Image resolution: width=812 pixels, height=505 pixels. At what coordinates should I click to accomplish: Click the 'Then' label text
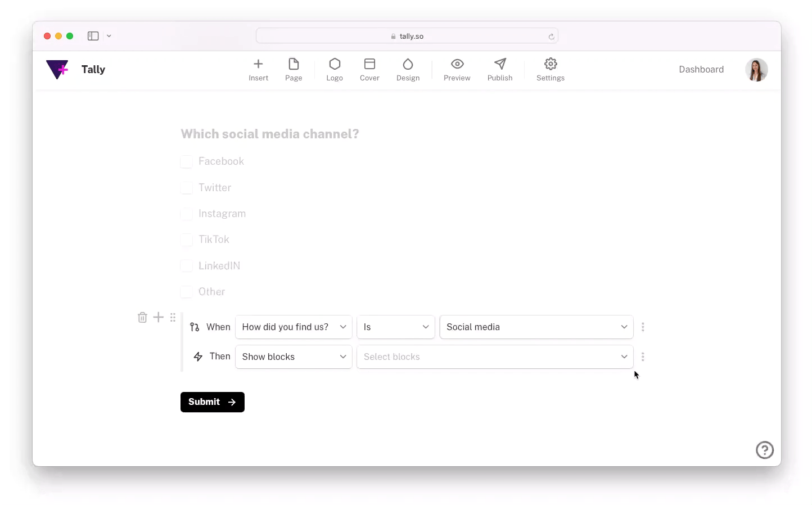(x=220, y=356)
